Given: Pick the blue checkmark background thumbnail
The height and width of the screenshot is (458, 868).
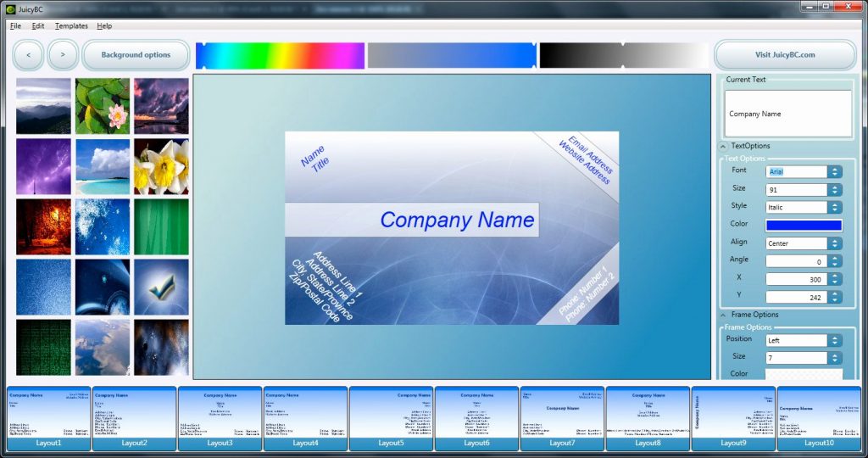Looking at the screenshot, I should pos(161,287).
